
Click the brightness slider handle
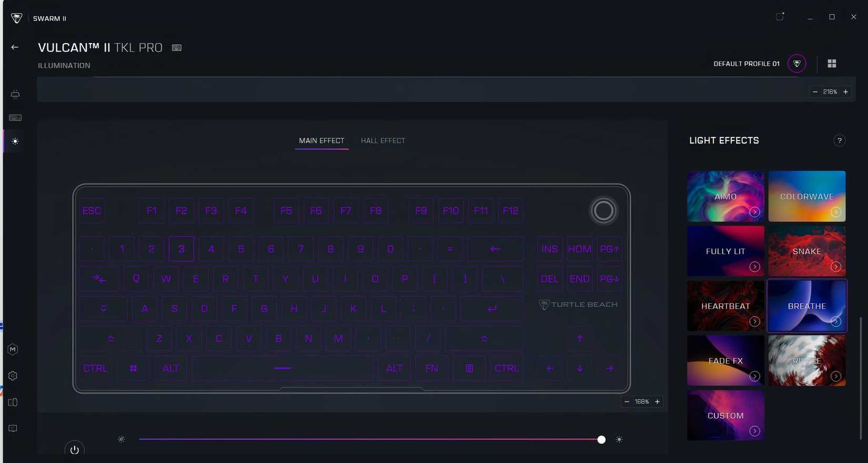[x=601, y=439]
